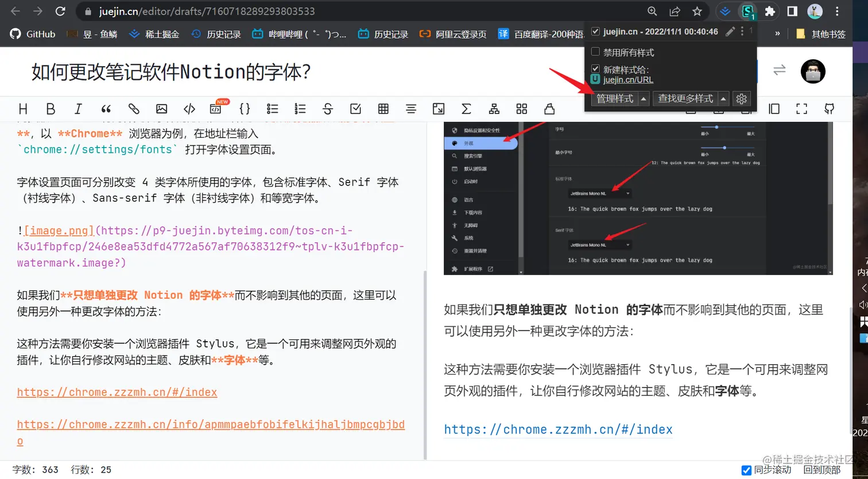Screen dimensions: 868x479
Task: Open the juejin user avatar menu
Action: pyautogui.click(x=813, y=71)
